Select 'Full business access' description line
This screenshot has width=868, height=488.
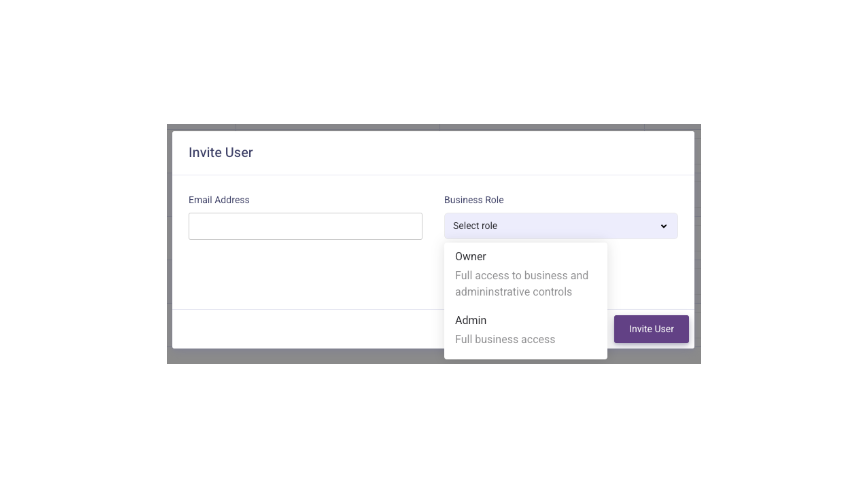point(505,339)
